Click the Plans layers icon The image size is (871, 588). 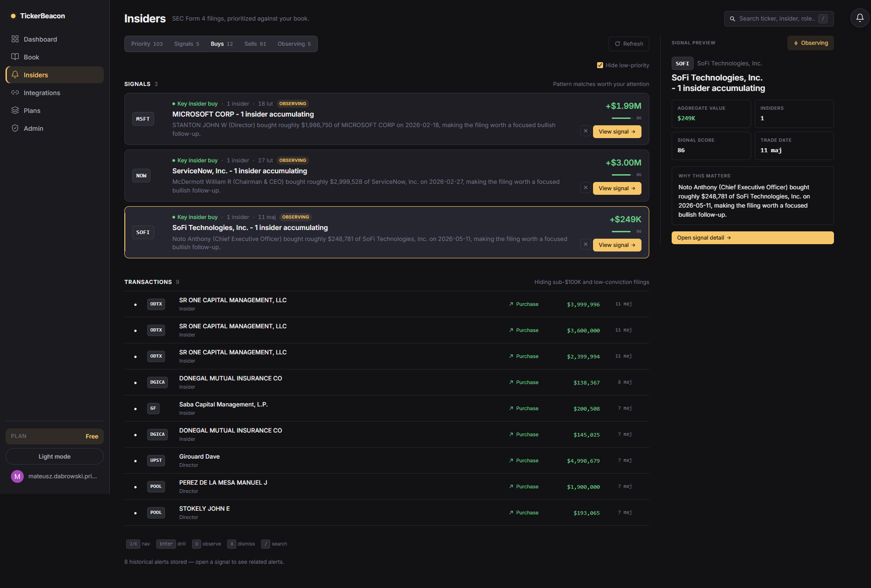coord(15,110)
